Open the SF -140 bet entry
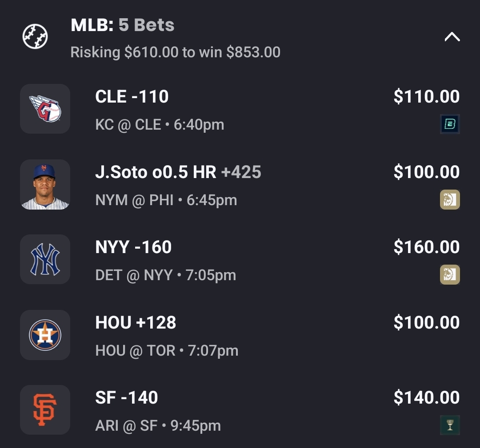The height and width of the screenshot is (448, 480). pos(127,398)
